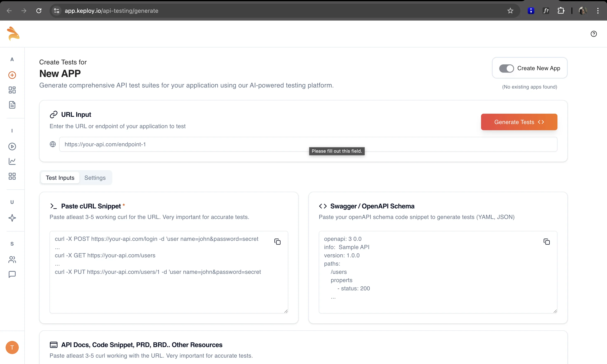Screen dimensions: 607x364
Task: Open the four-squares grid icon below chart
Action: tap(12, 176)
